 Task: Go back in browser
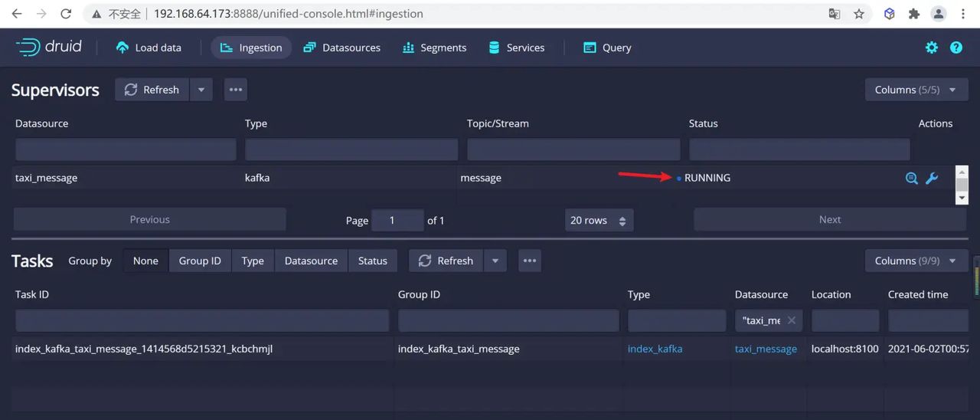click(x=16, y=14)
